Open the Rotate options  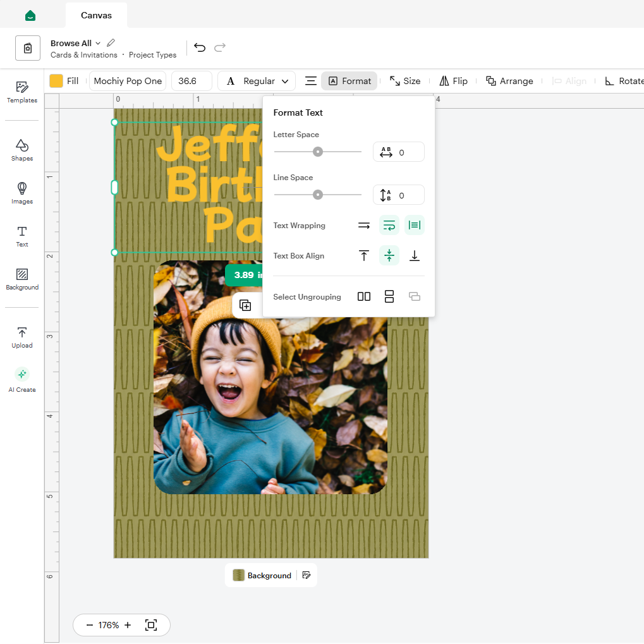(624, 81)
